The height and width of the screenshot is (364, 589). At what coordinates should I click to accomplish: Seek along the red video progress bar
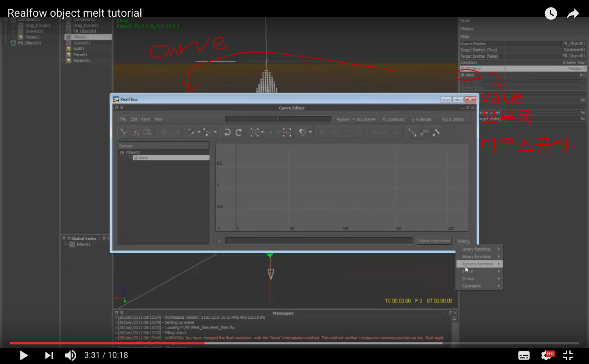[107, 343]
